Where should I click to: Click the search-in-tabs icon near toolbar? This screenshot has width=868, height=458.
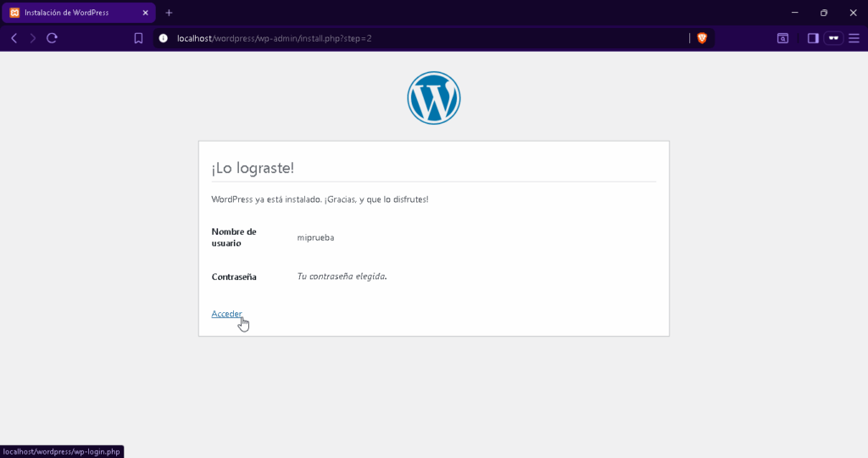tap(782, 38)
